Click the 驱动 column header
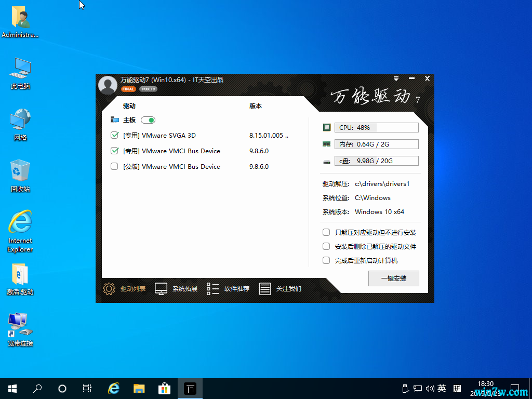 [x=129, y=106]
